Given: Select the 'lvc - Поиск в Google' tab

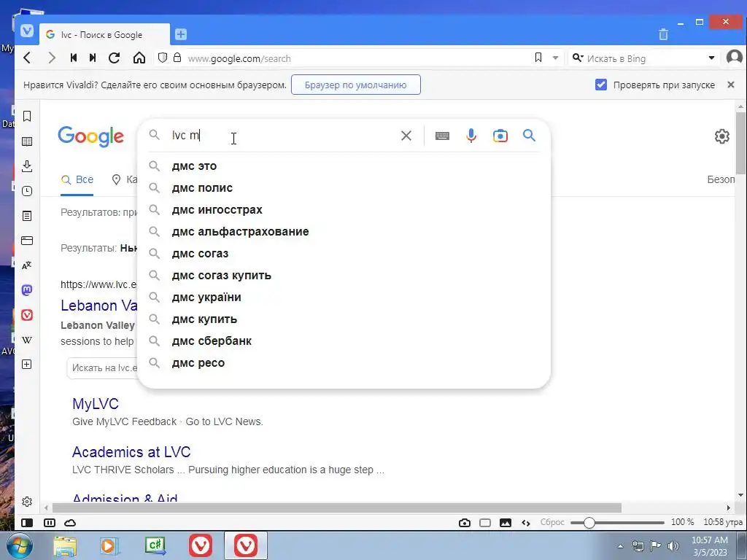Looking at the screenshot, I should [x=104, y=35].
